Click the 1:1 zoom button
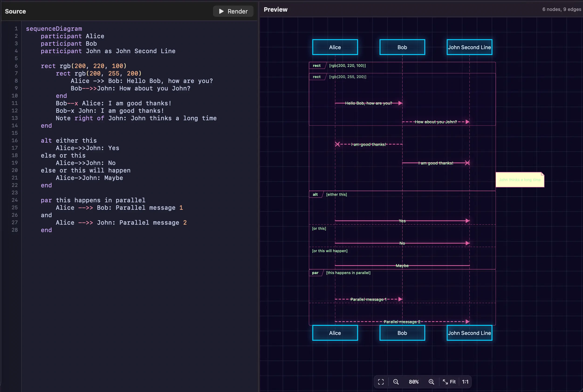This screenshot has width=583, height=392. click(465, 382)
